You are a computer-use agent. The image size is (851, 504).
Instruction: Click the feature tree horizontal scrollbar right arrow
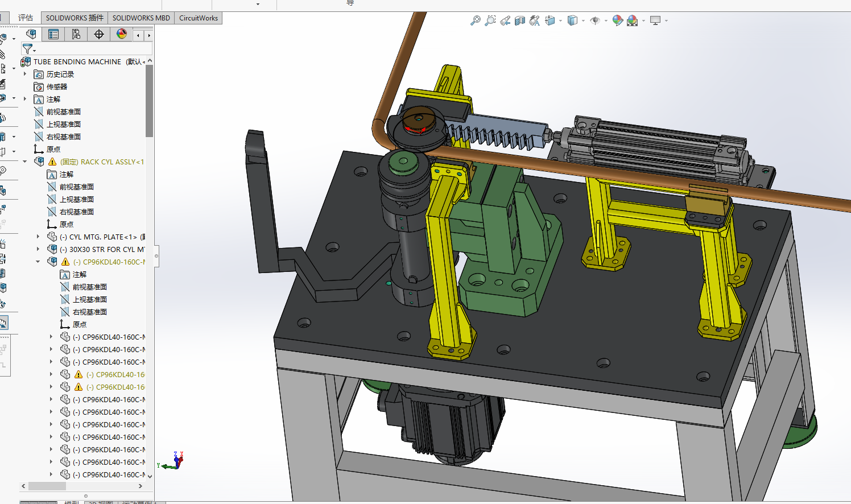pos(141,486)
